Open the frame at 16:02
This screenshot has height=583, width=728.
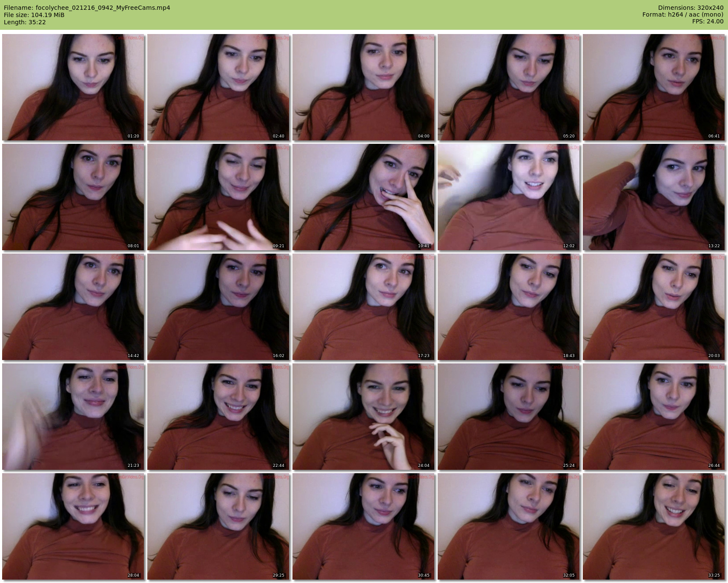coord(218,307)
